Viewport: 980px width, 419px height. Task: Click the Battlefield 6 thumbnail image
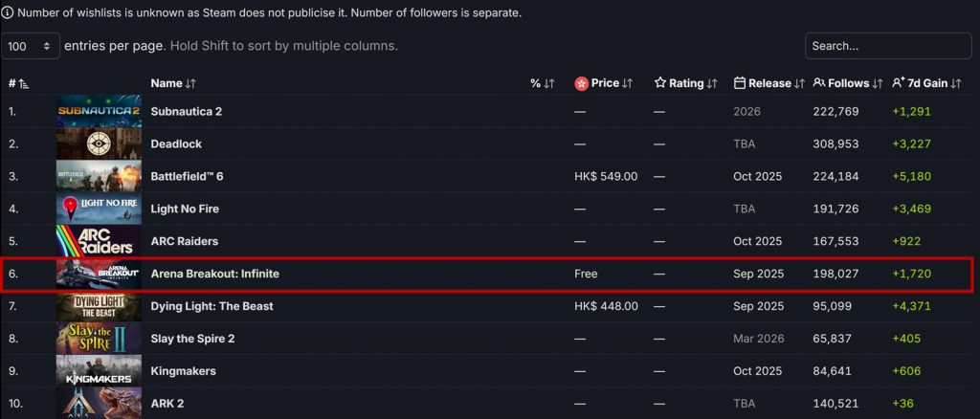99,176
